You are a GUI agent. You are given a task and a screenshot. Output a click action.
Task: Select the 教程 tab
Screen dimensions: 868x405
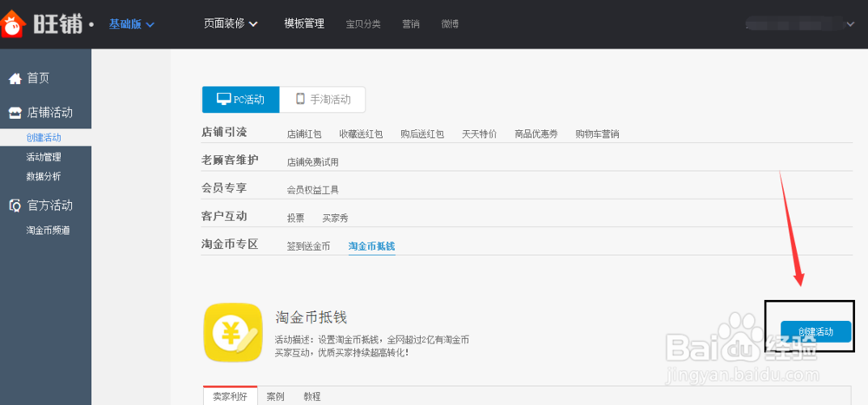click(312, 396)
